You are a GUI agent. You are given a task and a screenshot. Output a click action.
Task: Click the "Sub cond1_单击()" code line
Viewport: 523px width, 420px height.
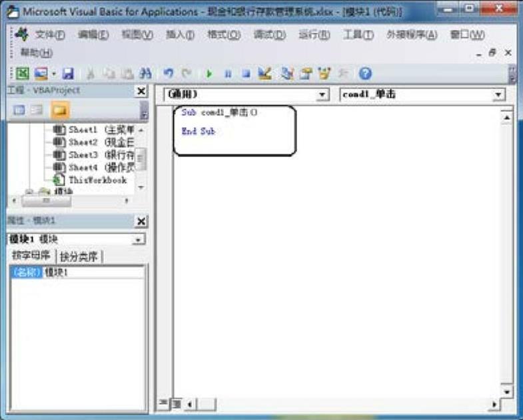pos(219,112)
